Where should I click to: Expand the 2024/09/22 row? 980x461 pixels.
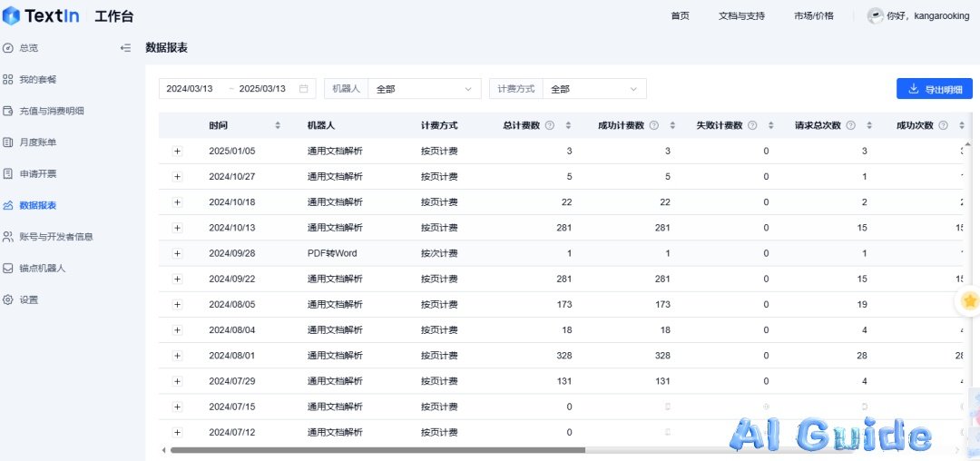coord(178,280)
